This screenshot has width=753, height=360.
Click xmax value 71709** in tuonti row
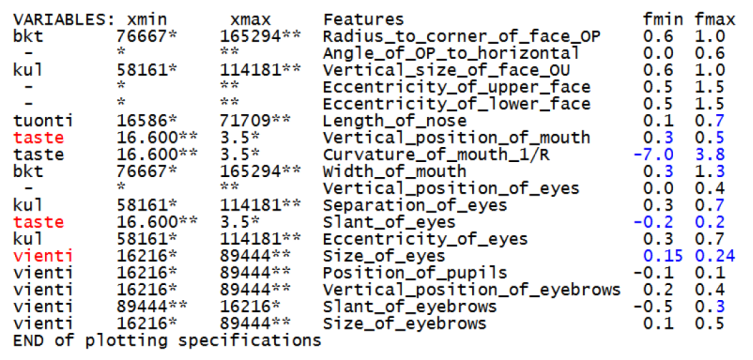(x=255, y=121)
